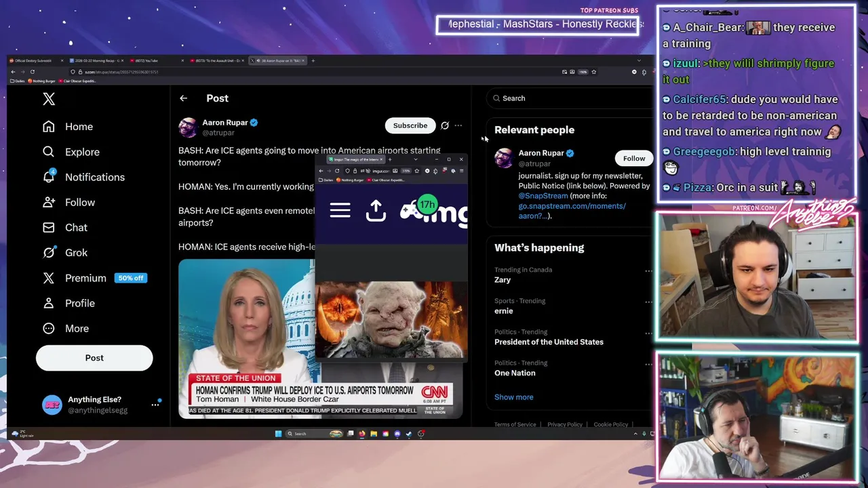
Task: Go back using the post back arrow
Action: [183, 98]
